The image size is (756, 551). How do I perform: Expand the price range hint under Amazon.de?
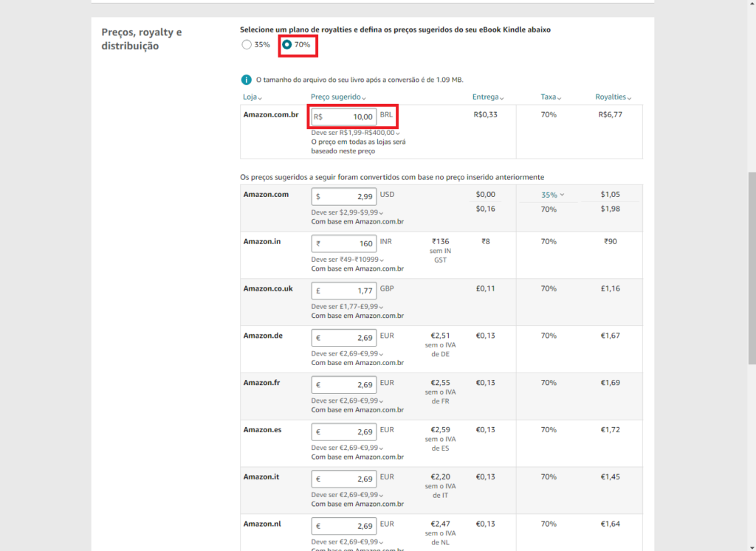pyautogui.click(x=347, y=354)
